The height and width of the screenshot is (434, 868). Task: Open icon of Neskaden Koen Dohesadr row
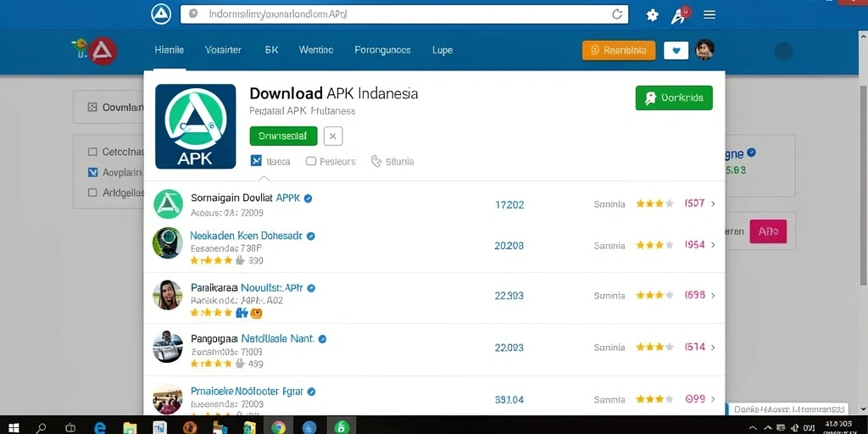click(x=167, y=242)
